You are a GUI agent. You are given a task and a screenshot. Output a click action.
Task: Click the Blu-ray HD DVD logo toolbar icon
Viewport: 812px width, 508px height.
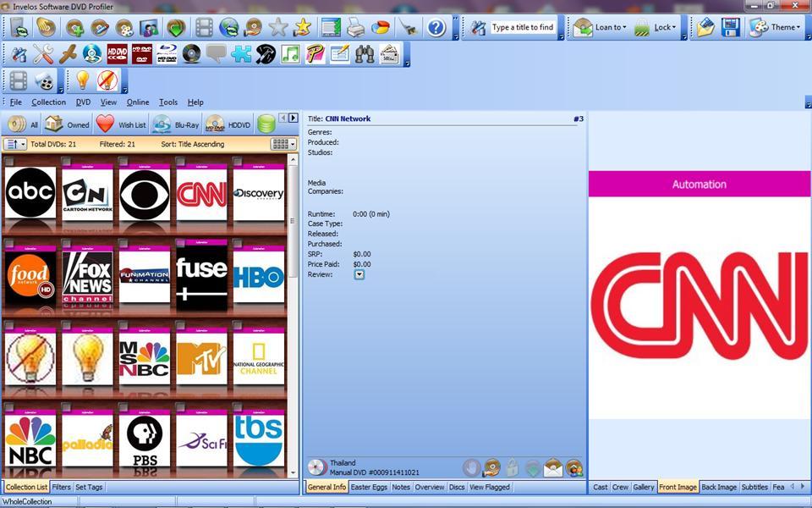[167, 54]
